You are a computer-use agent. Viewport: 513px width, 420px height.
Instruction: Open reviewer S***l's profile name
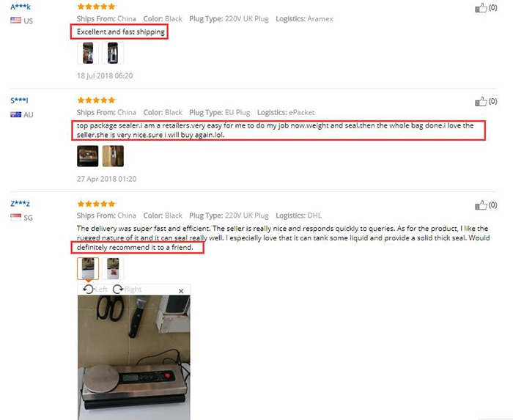(19, 100)
